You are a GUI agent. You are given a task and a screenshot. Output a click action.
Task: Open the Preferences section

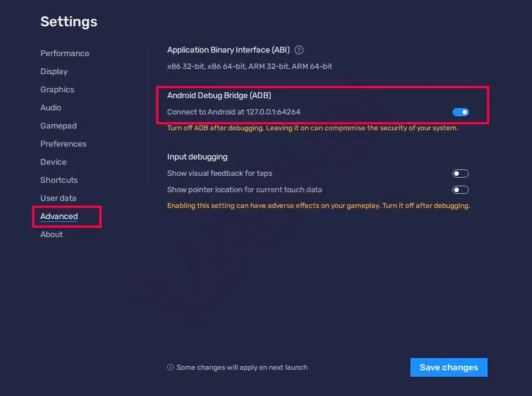tap(64, 144)
